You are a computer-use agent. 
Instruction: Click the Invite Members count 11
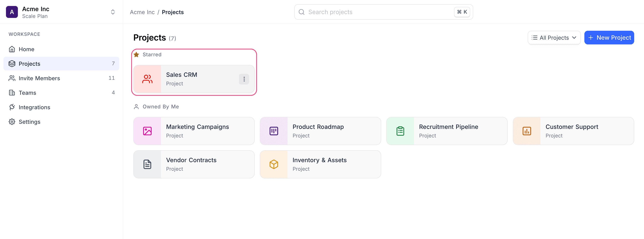(x=112, y=78)
